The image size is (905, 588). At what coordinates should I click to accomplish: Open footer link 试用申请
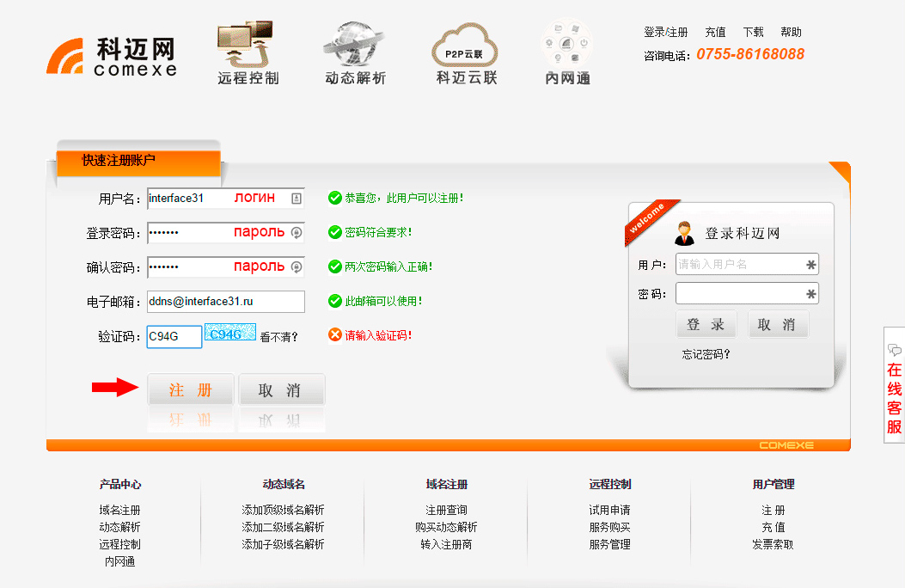click(609, 510)
